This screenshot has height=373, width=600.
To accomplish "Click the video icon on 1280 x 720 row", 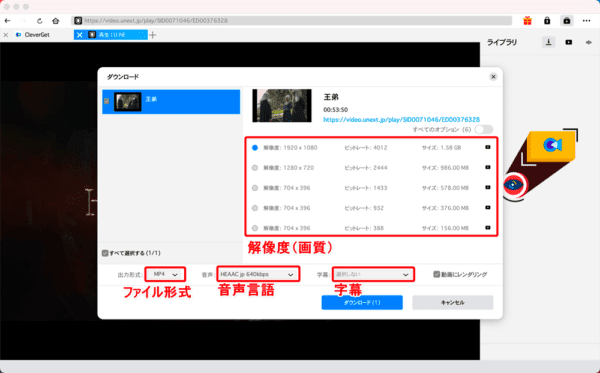I will pos(488,167).
